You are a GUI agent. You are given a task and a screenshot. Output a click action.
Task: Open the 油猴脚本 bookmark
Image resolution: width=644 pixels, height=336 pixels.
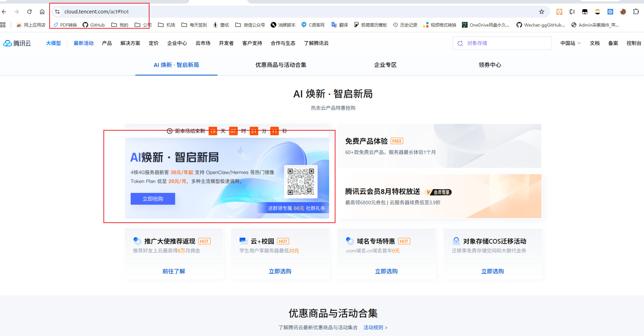tap(283, 25)
